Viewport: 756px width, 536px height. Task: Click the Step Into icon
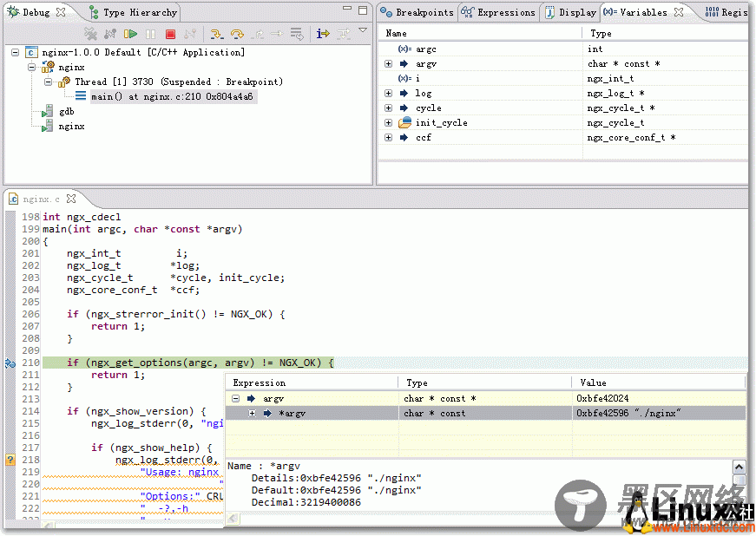click(216, 34)
